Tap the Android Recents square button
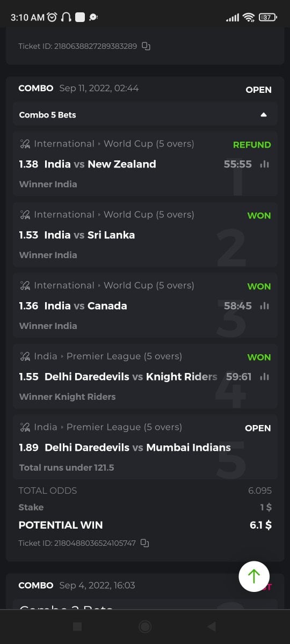290x644 pixels. [77, 626]
